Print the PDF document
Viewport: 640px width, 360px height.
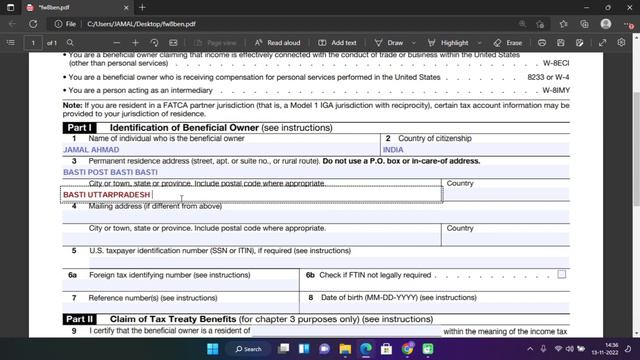[542, 42]
